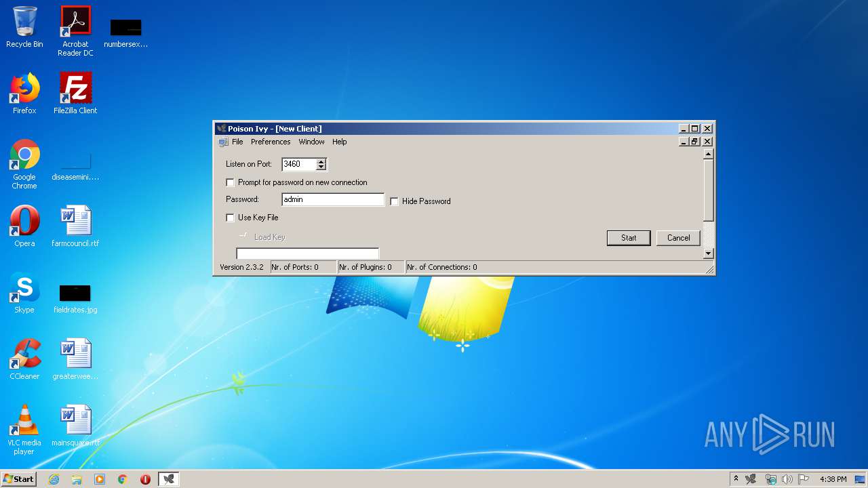Screen dimensions: 868x488
Task: Open Opera desktop shortcut
Action: [24, 226]
